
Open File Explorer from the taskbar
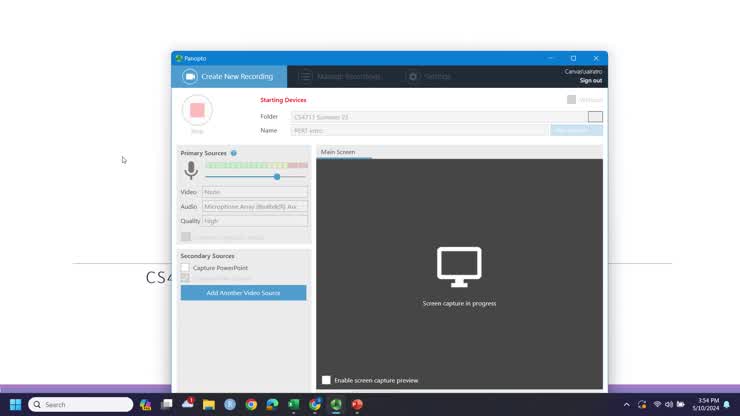[209, 405]
